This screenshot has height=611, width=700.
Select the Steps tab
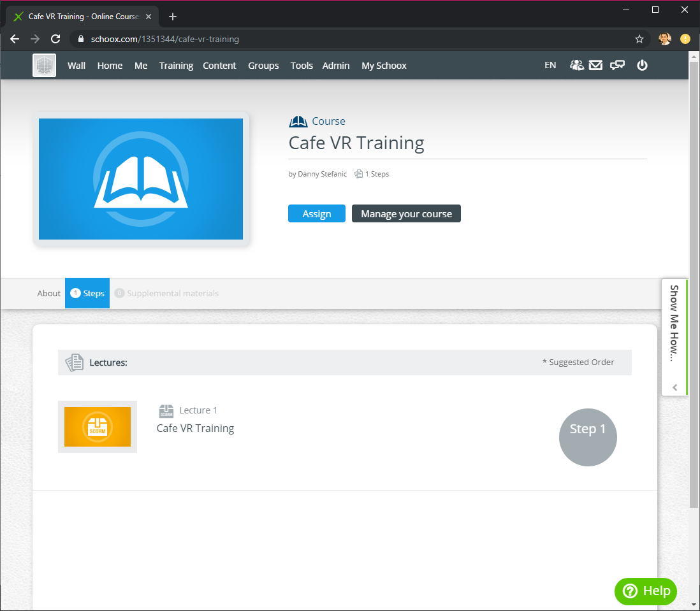point(87,293)
